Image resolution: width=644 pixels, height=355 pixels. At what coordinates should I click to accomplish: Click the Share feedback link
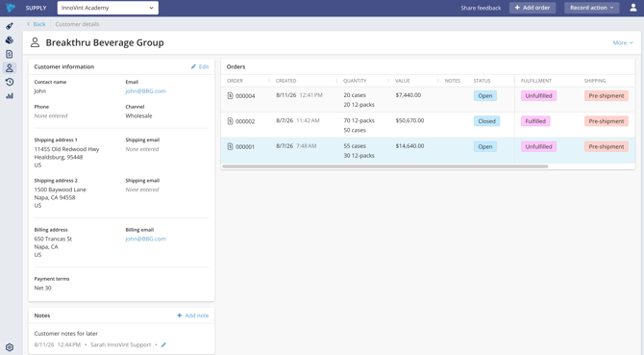(481, 8)
